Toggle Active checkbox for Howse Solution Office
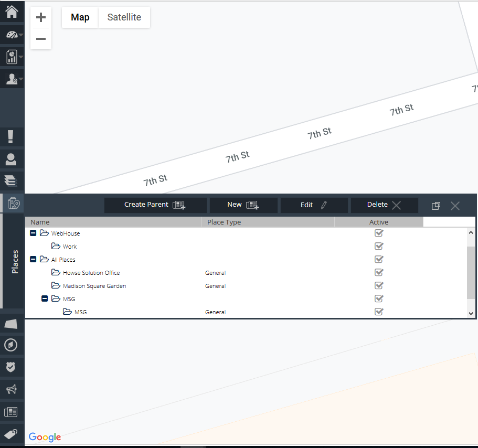 coord(379,272)
